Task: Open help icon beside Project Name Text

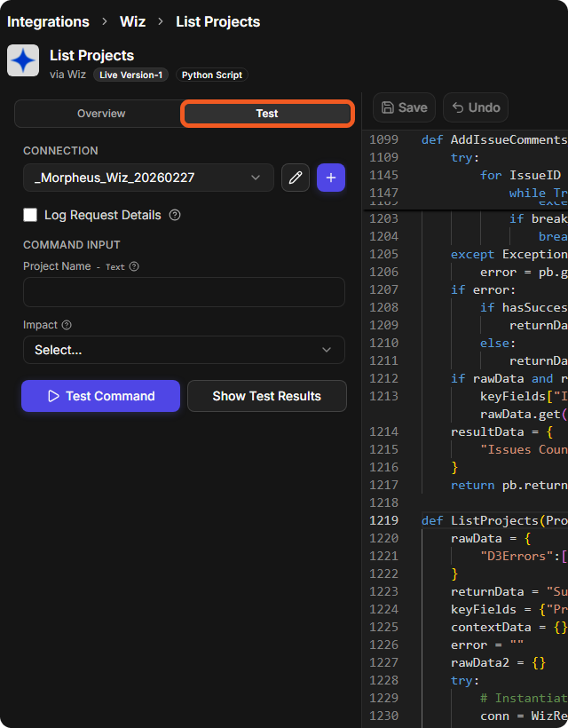Action: click(x=134, y=266)
